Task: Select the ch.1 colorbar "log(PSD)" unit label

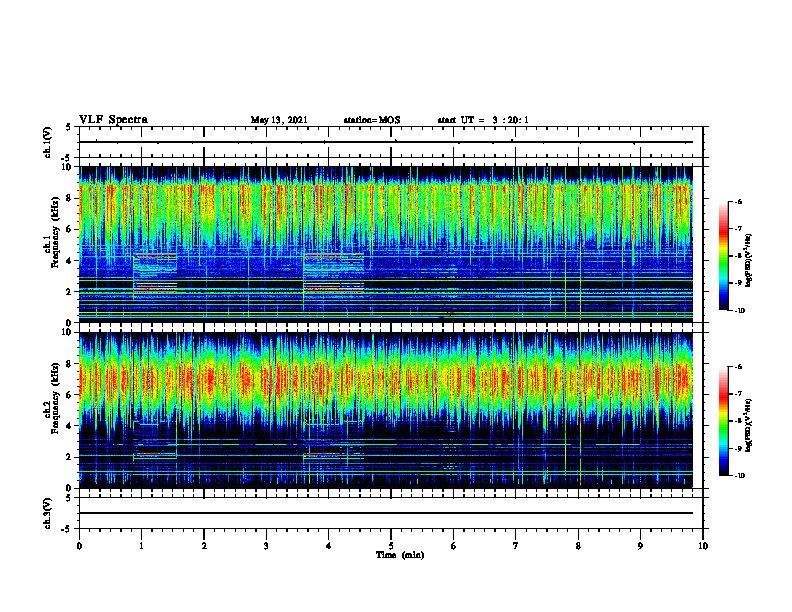Action: coord(749,261)
